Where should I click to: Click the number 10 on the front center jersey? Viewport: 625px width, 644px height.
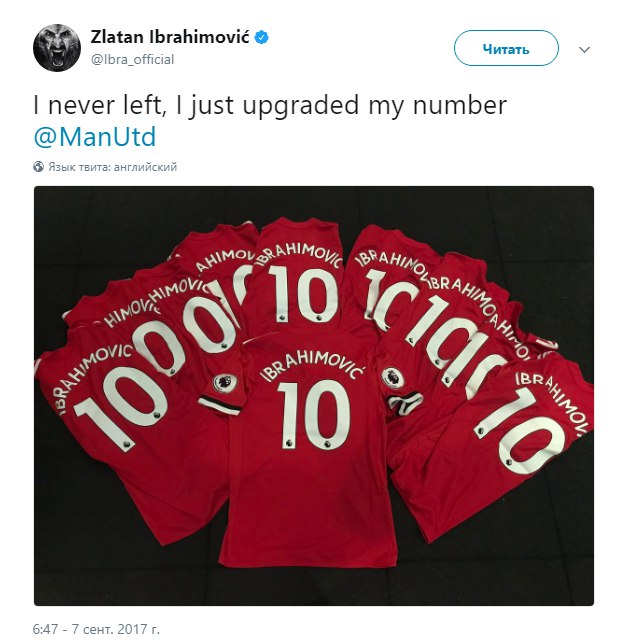click(314, 414)
